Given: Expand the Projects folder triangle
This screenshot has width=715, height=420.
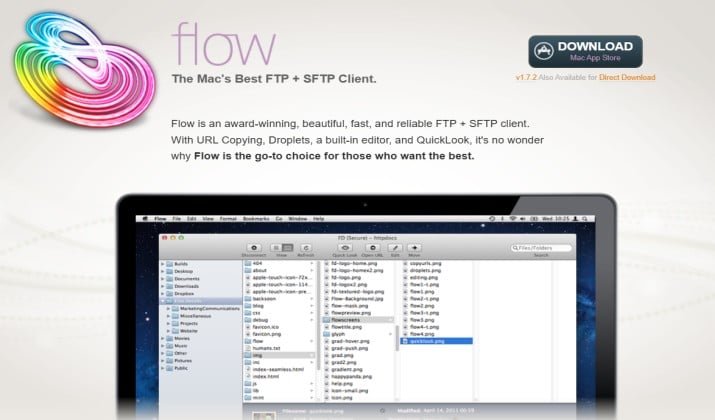Looking at the screenshot, I should 168,323.
